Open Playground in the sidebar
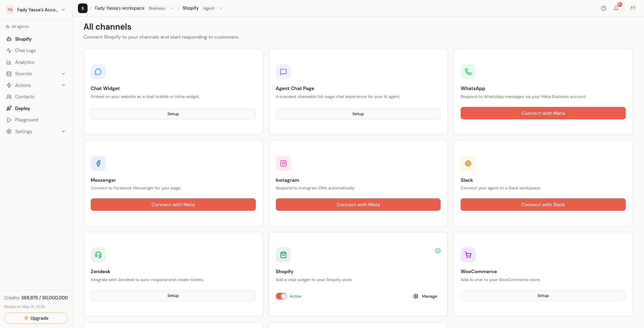Image resolution: width=644 pixels, height=328 pixels. pyautogui.click(x=36, y=120)
